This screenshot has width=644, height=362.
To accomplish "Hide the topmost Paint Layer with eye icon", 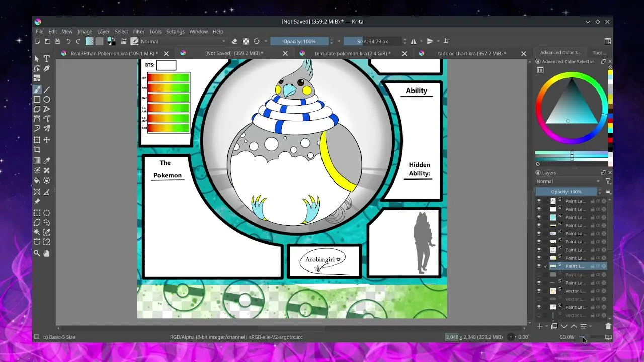I will (539, 201).
